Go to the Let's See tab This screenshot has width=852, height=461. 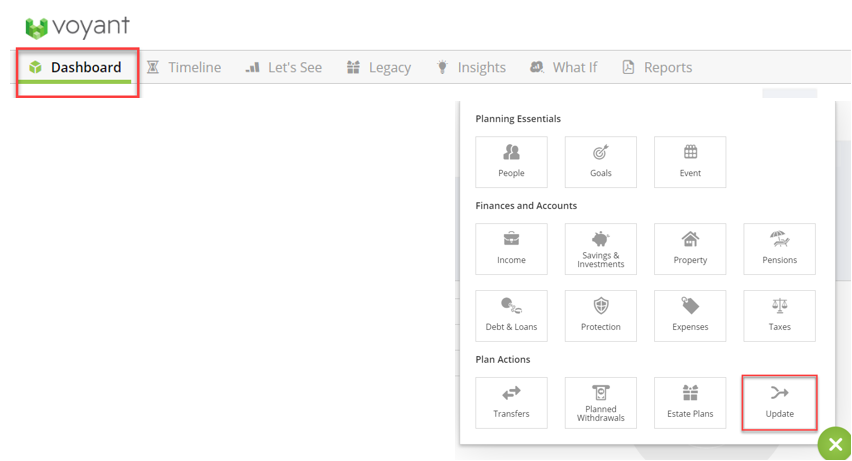click(x=284, y=68)
